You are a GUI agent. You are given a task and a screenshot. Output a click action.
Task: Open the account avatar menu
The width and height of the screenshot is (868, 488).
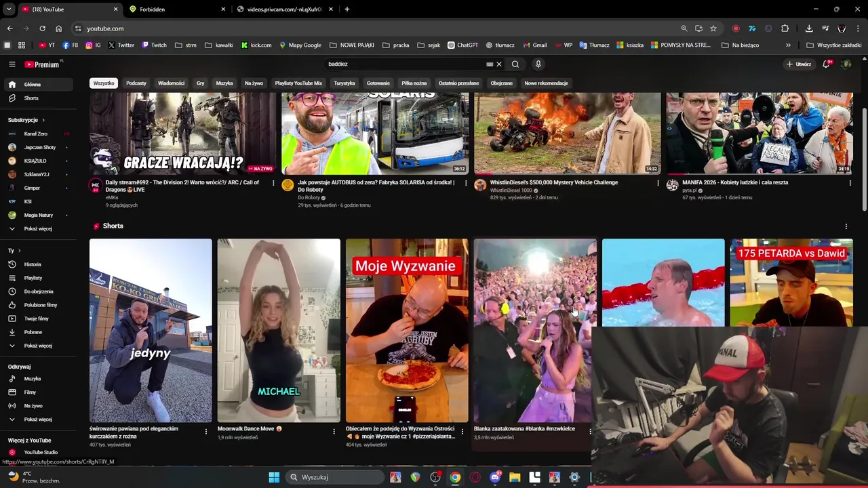point(846,64)
